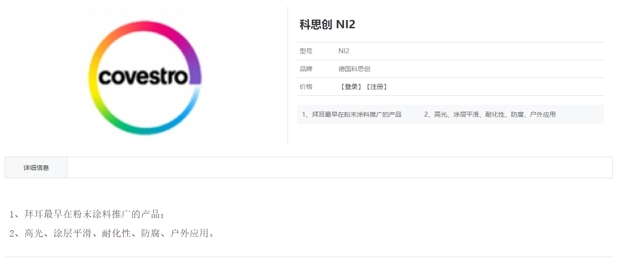
Task: Click the 登录 login link
Action: coord(351,87)
